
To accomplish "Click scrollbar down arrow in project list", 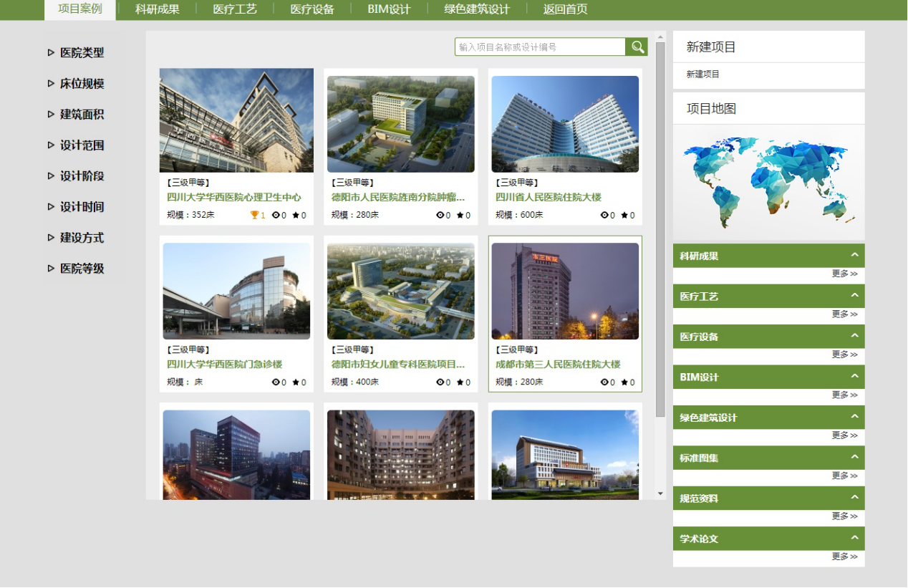I will point(660,493).
